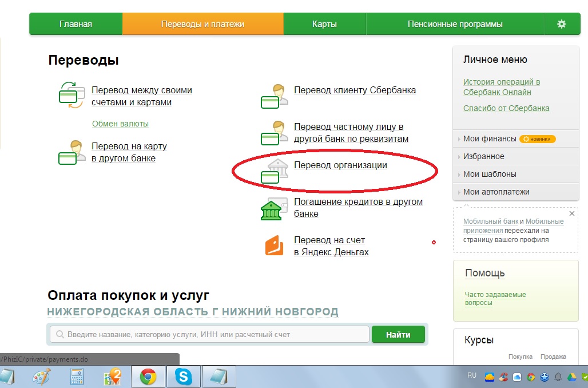Open the Переводы и платежи tab
This screenshot has height=388, width=588.
pyautogui.click(x=203, y=24)
